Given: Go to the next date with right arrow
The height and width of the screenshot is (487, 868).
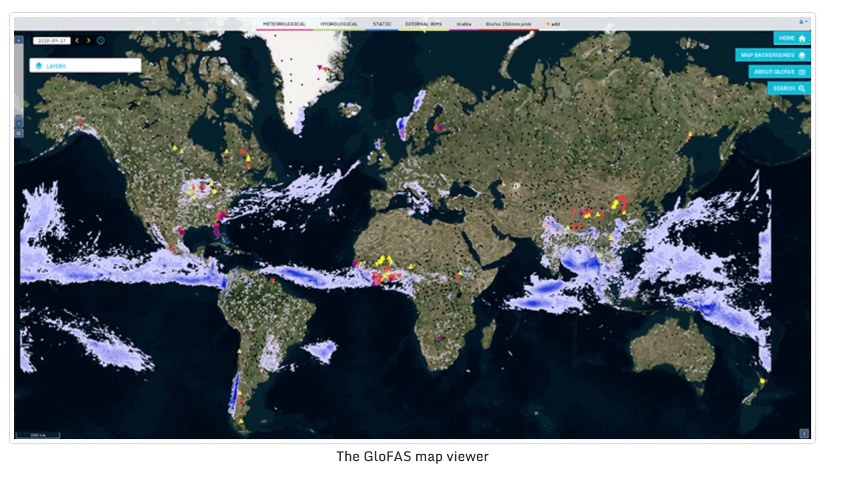Looking at the screenshot, I should click(89, 41).
